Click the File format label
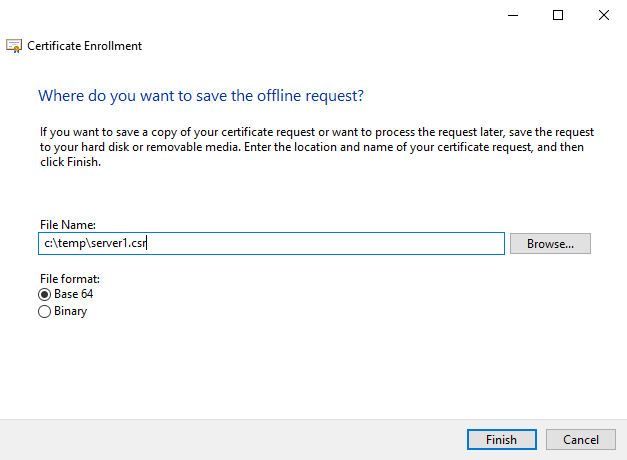This screenshot has height=460, width=627. 68,278
